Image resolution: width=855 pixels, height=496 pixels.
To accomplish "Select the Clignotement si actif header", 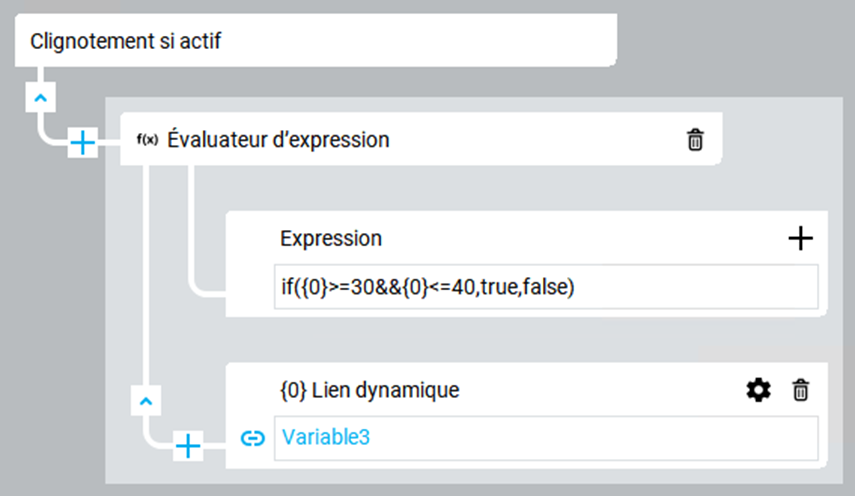I will [x=316, y=40].
